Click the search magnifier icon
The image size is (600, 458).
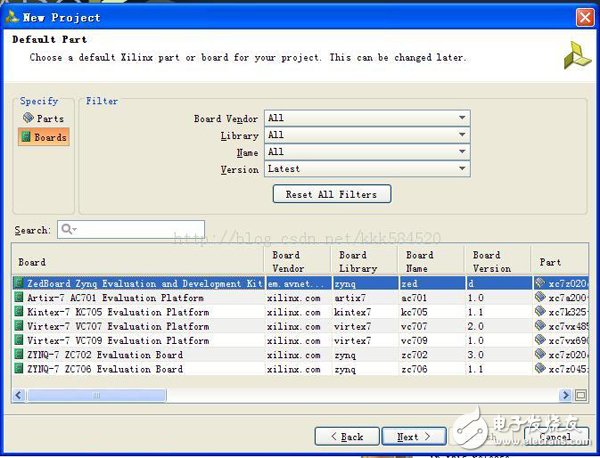[x=68, y=229]
